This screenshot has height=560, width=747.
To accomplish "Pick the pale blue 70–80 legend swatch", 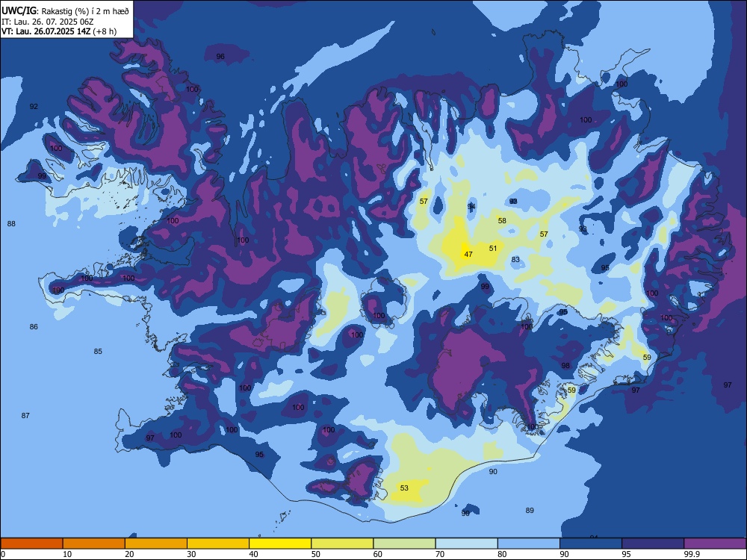I will point(466,544).
